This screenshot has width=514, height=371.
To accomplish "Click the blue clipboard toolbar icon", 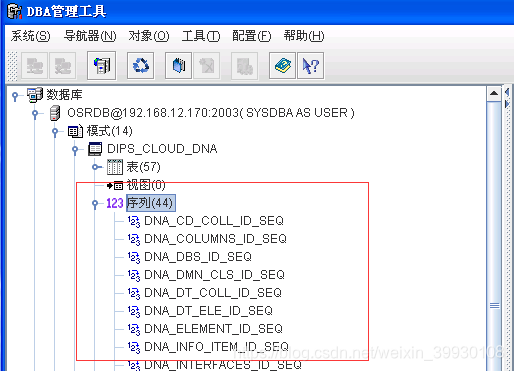I will coord(178,65).
